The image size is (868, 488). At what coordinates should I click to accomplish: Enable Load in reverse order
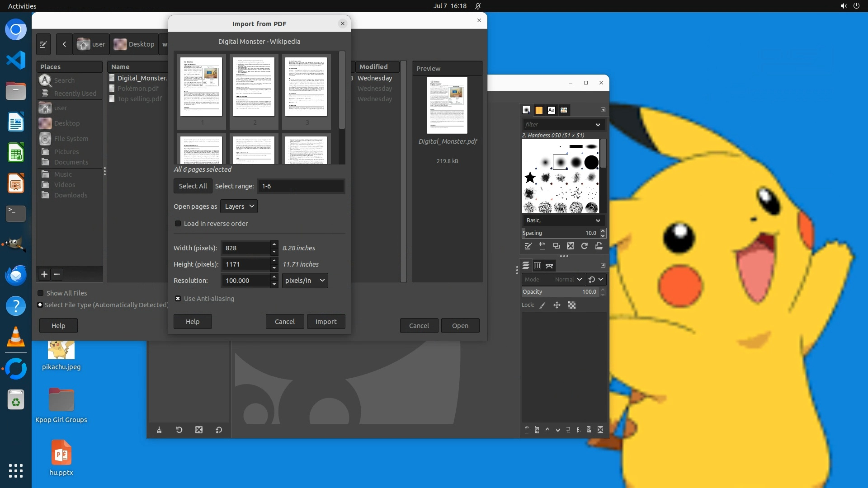(x=178, y=224)
